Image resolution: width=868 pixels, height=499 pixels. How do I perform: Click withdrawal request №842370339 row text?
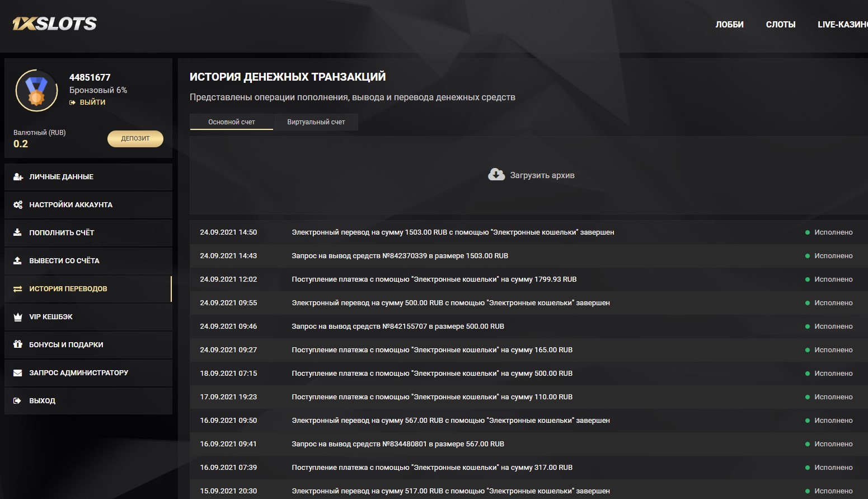coord(400,256)
